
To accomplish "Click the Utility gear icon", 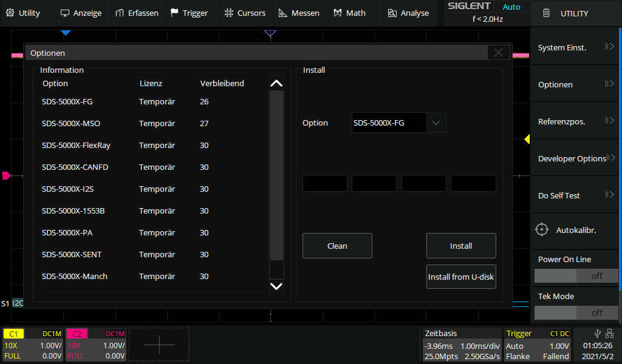I will pos(10,13).
